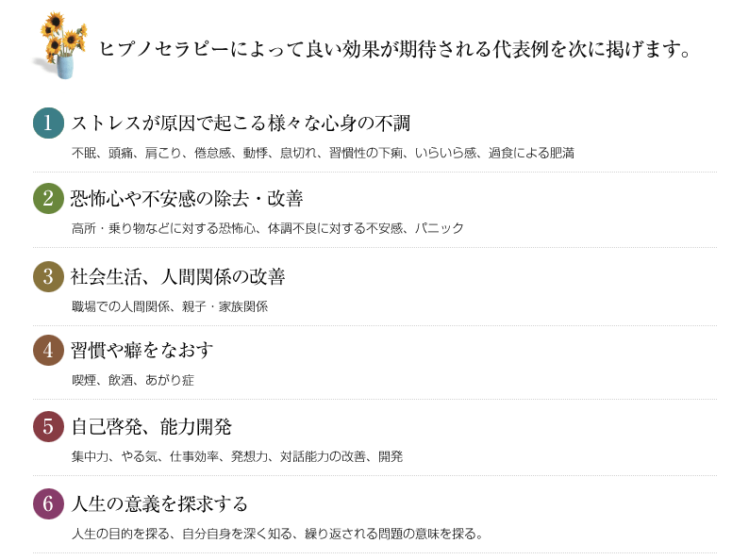Image resolution: width=749 pixels, height=560 pixels.
Task: Click the description 喫煙、飲酒、あがり症
Action: pyautogui.click(x=133, y=380)
